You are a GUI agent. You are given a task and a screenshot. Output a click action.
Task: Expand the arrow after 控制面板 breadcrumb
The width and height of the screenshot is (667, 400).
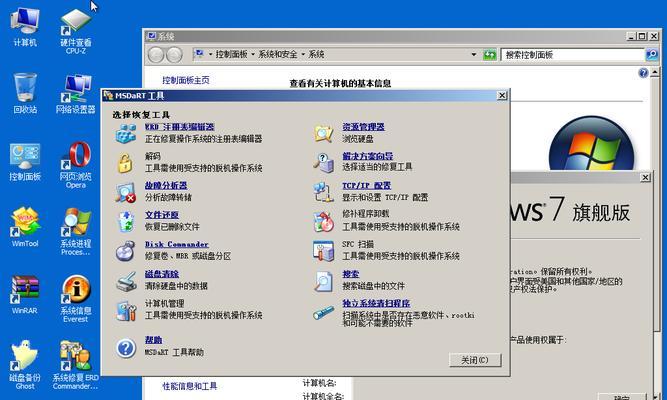coord(253,54)
